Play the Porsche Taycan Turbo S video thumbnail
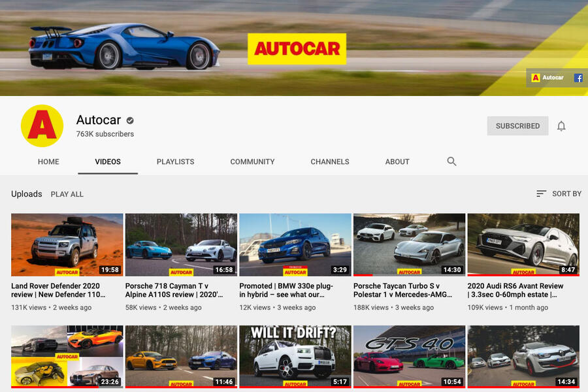 tap(408, 244)
